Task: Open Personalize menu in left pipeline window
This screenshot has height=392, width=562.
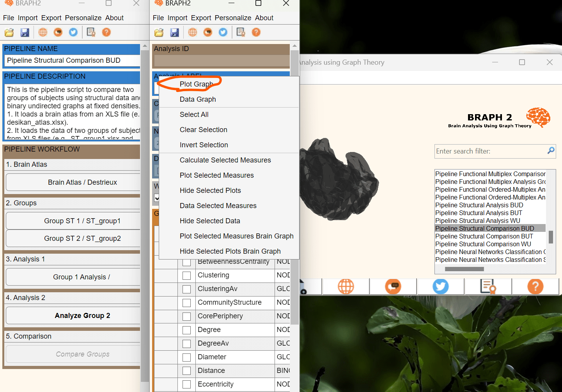Action: point(83,18)
